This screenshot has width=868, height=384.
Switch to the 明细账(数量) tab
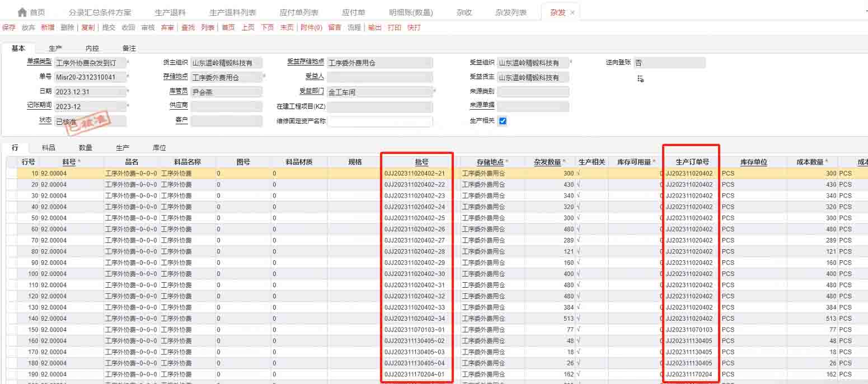[x=410, y=12]
